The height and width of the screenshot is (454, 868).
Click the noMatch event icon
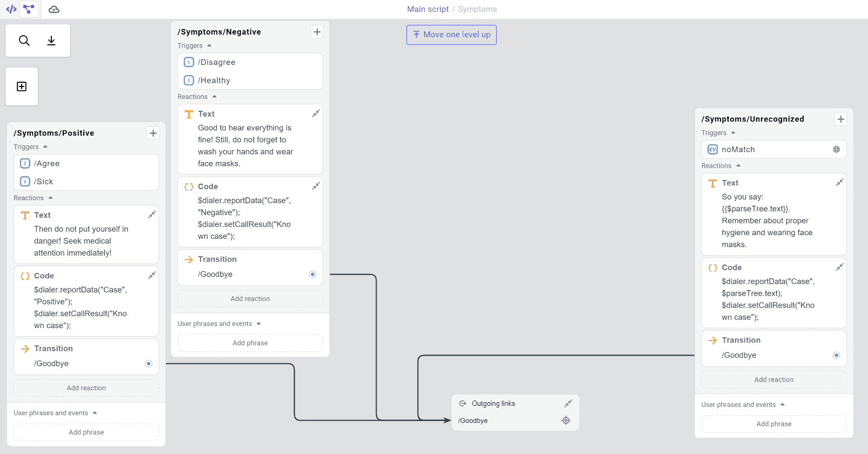click(x=712, y=149)
